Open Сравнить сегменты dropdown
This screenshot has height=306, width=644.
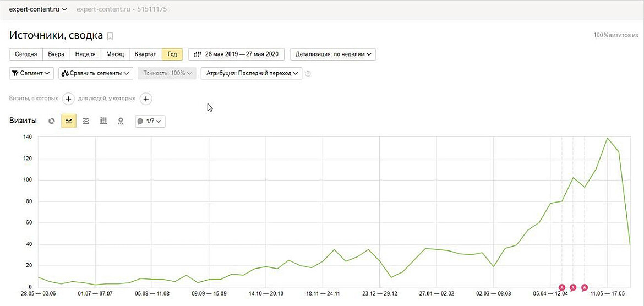click(x=96, y=73)
